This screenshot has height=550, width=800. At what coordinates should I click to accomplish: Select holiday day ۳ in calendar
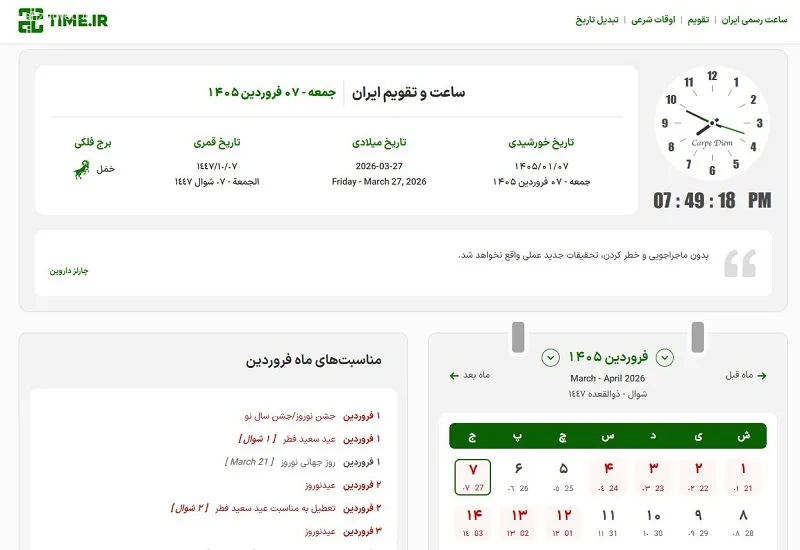point(653,477)
